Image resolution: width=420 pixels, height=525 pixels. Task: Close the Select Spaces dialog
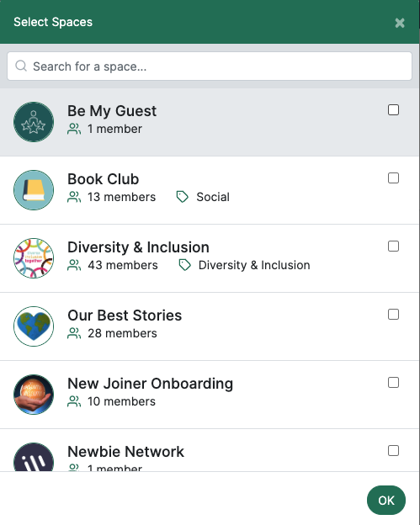click(400, 23)
